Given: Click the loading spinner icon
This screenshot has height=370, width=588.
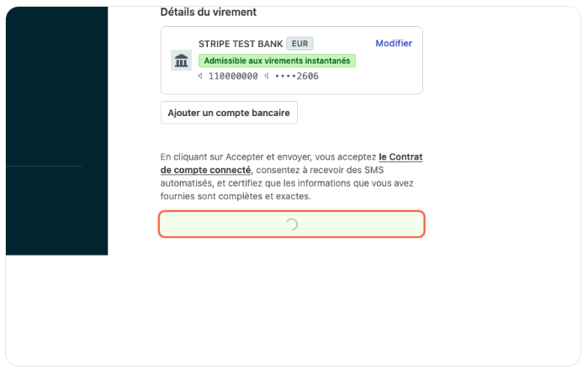Looking at the screenshot, I should click(292, 225).
